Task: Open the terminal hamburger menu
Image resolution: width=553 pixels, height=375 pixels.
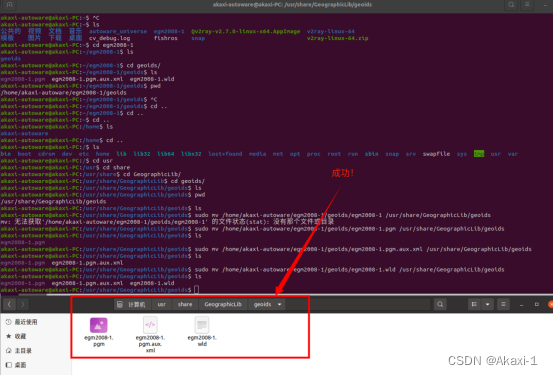Action: [527, 5]
